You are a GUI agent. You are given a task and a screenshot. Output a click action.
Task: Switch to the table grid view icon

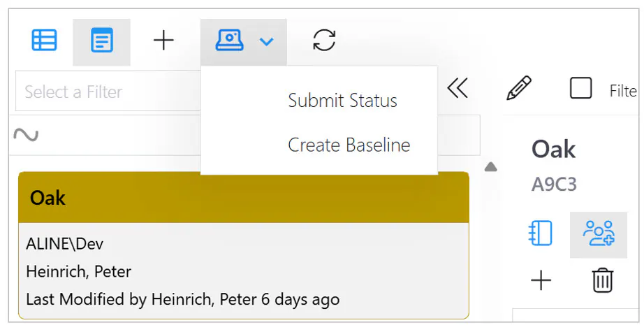coord(45,41)
